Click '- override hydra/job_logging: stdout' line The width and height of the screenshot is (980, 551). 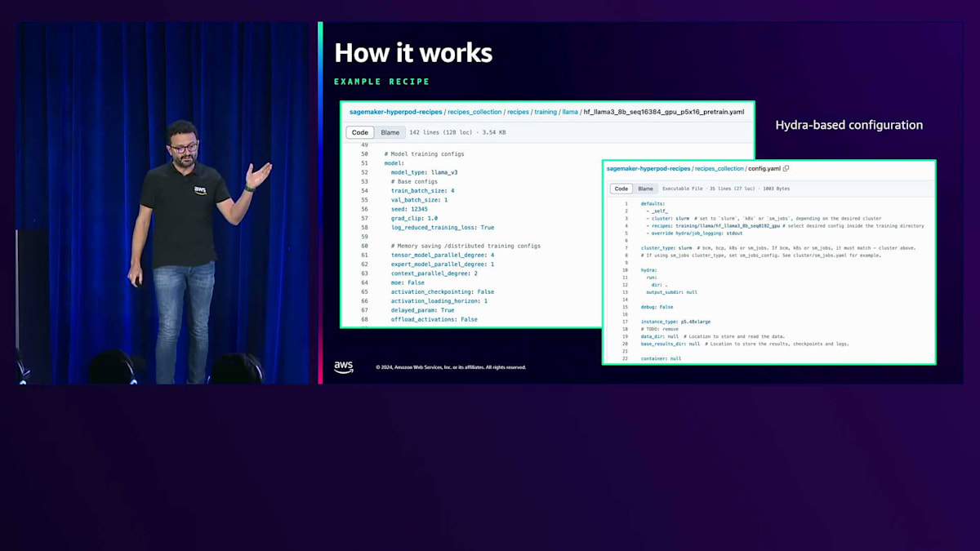click(694, 233)
